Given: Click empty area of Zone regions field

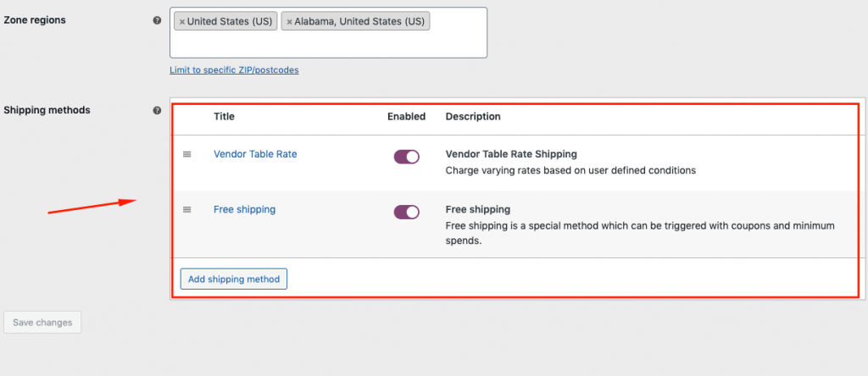Looking at the screenshot, I should [x=328, y=44].
